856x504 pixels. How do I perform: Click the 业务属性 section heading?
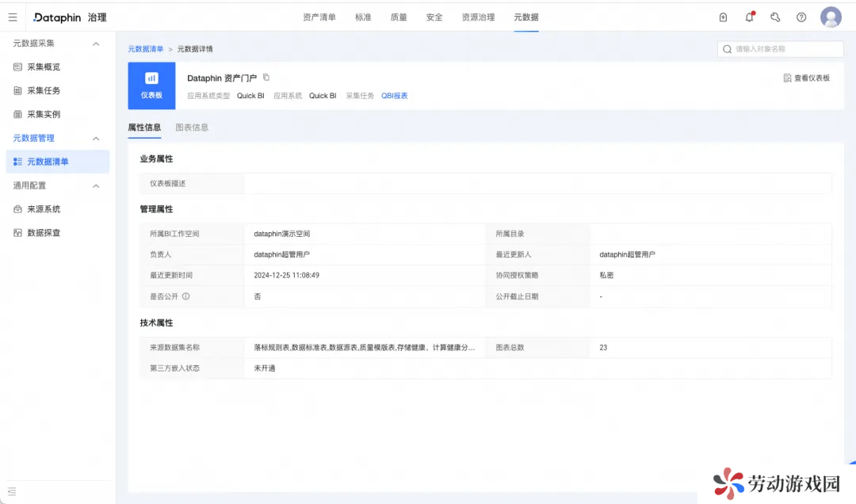pos(156,159)
